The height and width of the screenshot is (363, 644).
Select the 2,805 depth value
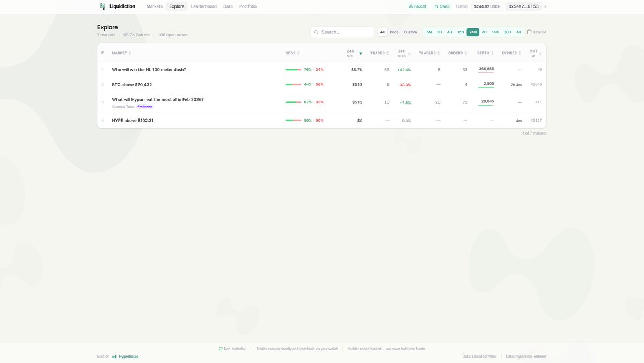click(x=488, y=84)
